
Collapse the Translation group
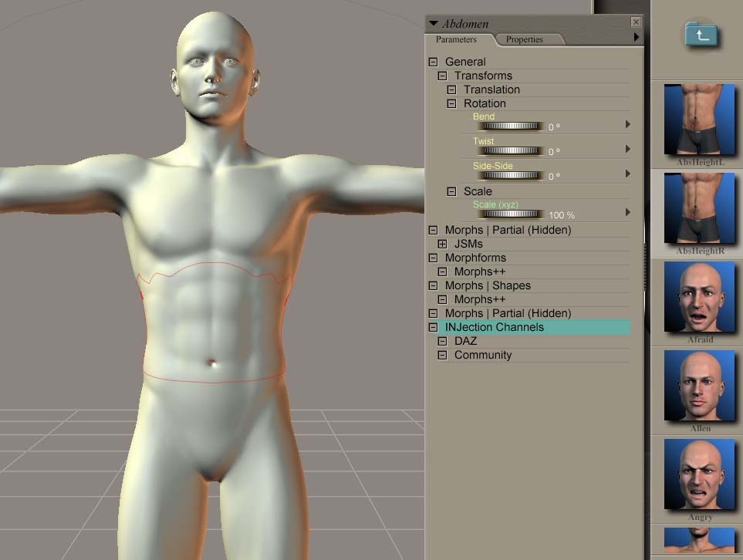(x=451, y=89)
